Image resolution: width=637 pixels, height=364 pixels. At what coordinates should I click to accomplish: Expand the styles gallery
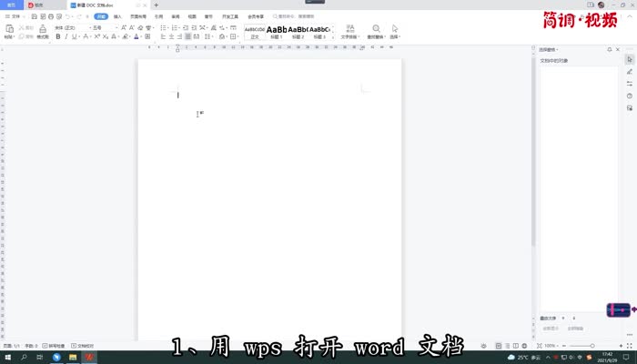(333, 37)
